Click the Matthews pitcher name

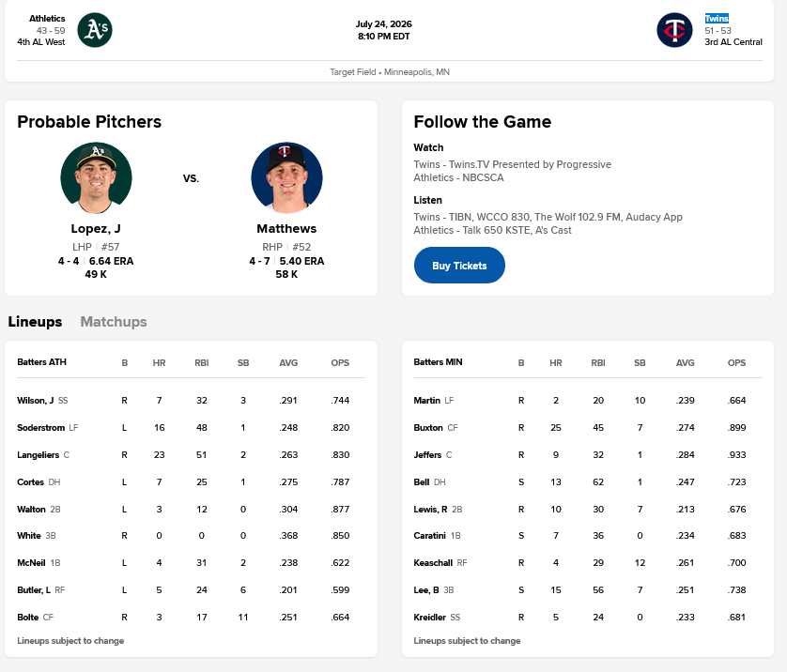286,229
